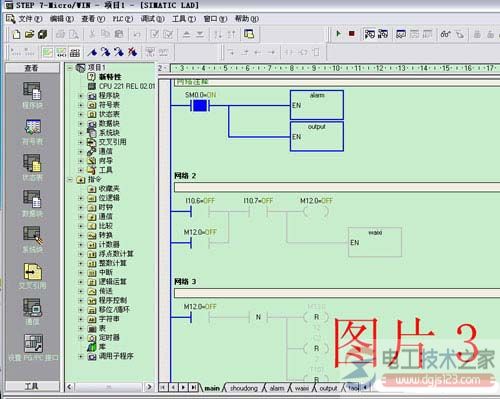
Task: Open 状态表 icon in the view bar
Action: click(32, 163)
